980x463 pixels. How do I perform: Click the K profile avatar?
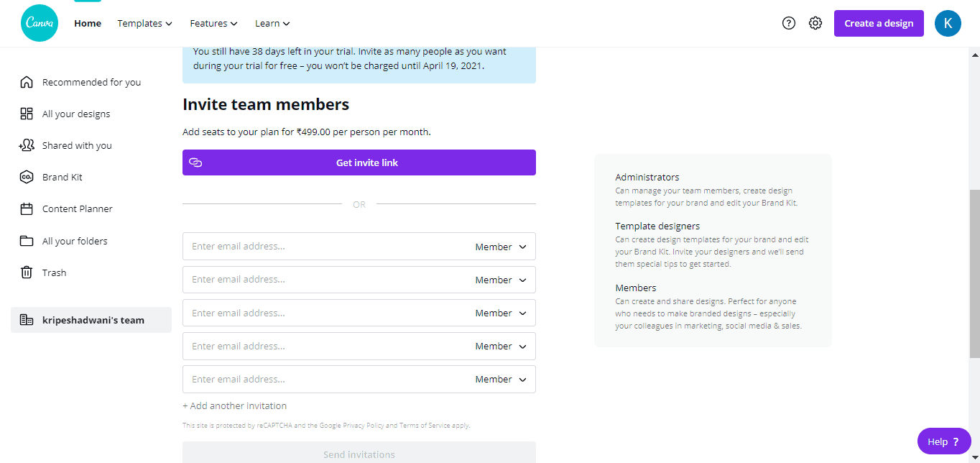click(x=948, y=23)
